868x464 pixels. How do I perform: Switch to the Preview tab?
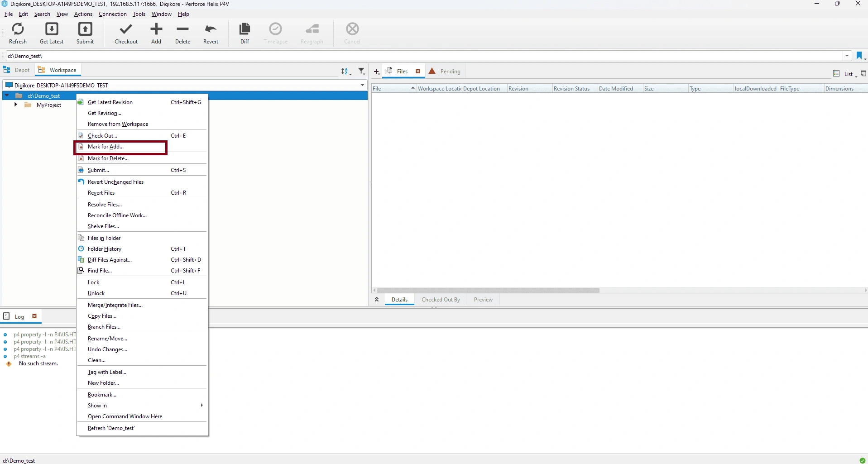click(483, 300)
